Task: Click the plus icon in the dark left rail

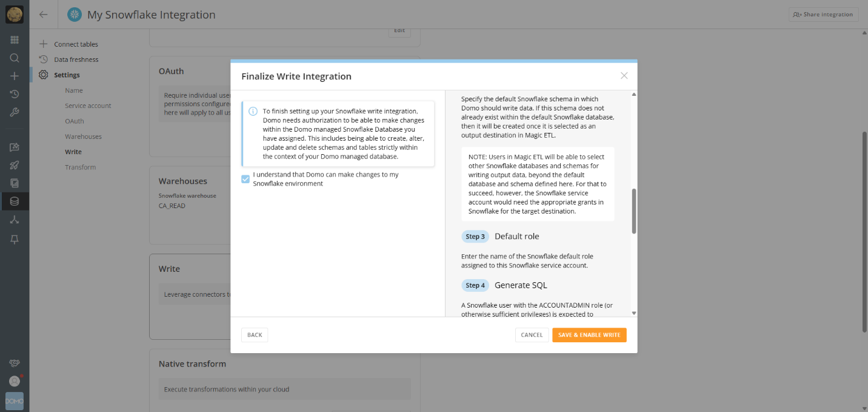Action: click(15, 76)
